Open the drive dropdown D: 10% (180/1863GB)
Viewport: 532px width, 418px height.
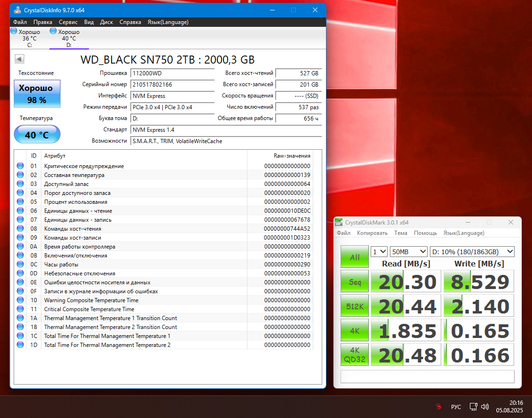tap(472, 252)
